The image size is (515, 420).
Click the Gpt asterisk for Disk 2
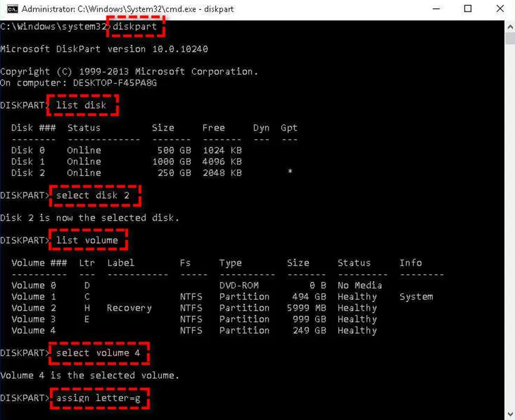pyautogui.click(x=290, y=172)
